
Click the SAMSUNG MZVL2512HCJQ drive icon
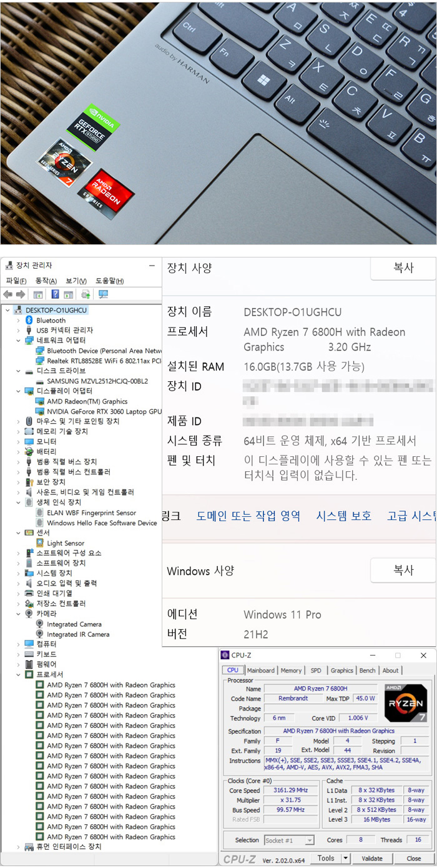(40, 381)
